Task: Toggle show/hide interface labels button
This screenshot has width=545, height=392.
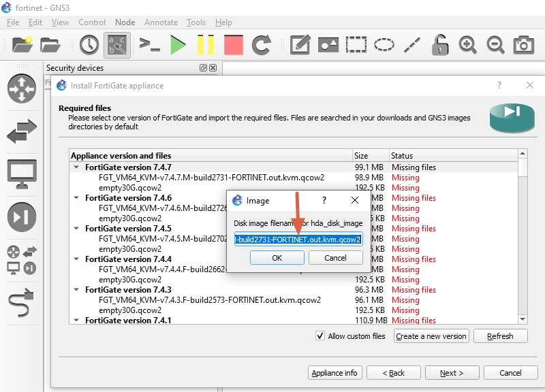Action: 116,45
